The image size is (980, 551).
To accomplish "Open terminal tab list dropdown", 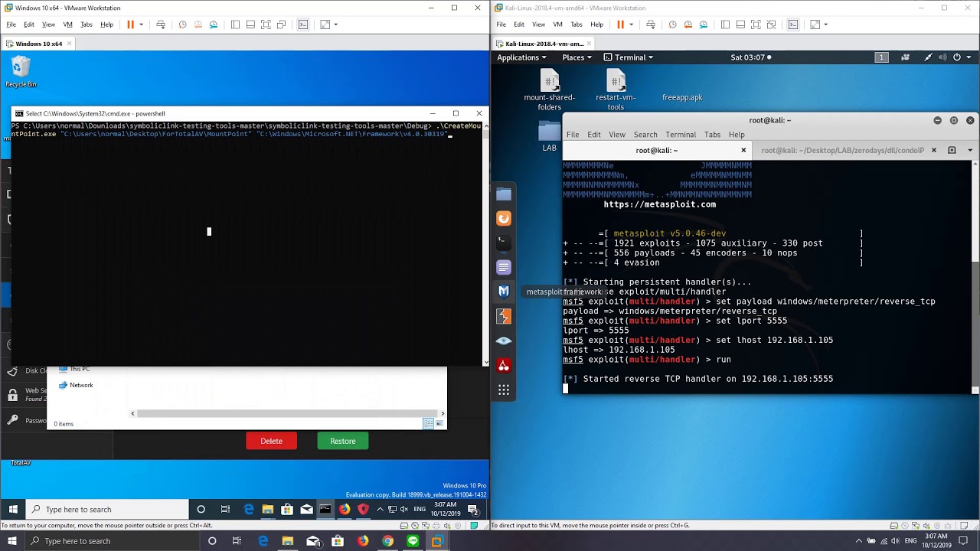I will point(970,151).
